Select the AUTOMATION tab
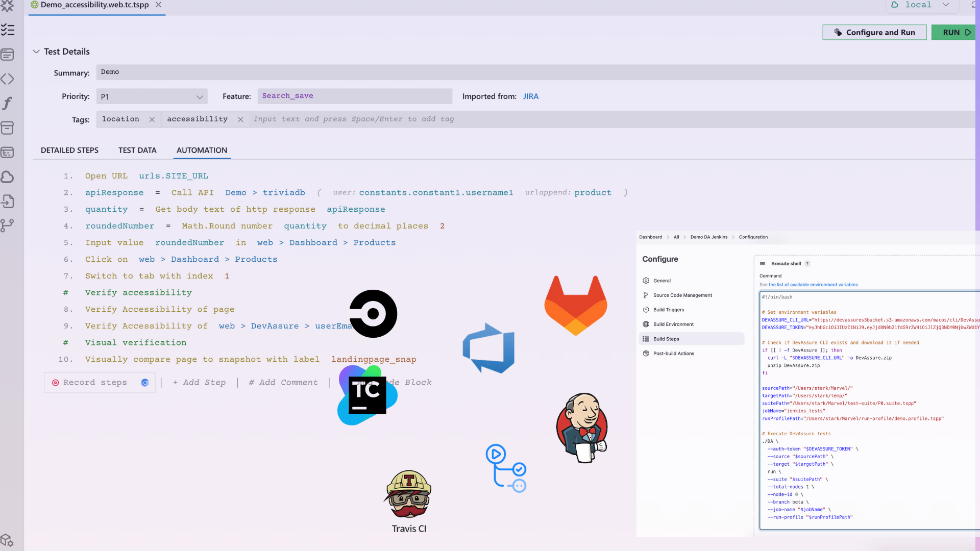Image resolution: width=980 pixels, height=551 pixels. point(202,151)
